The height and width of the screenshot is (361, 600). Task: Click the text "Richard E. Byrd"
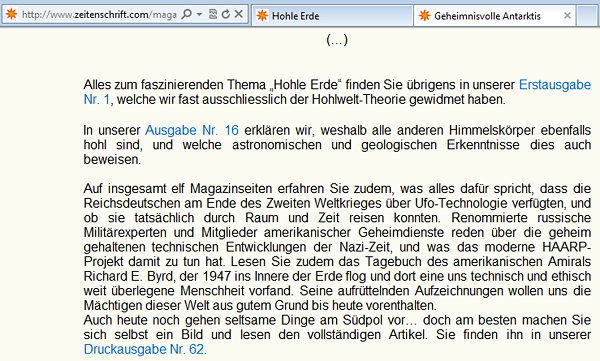130,276
